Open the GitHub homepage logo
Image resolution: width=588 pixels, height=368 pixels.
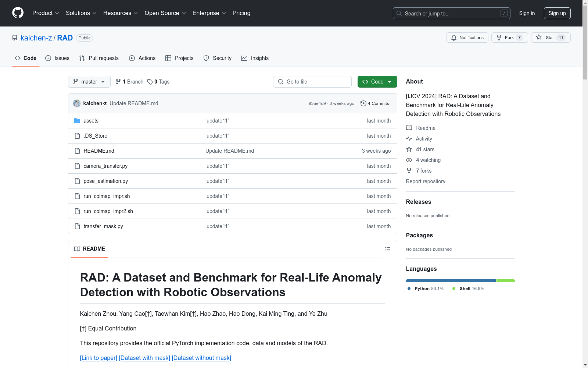[18, 13]
